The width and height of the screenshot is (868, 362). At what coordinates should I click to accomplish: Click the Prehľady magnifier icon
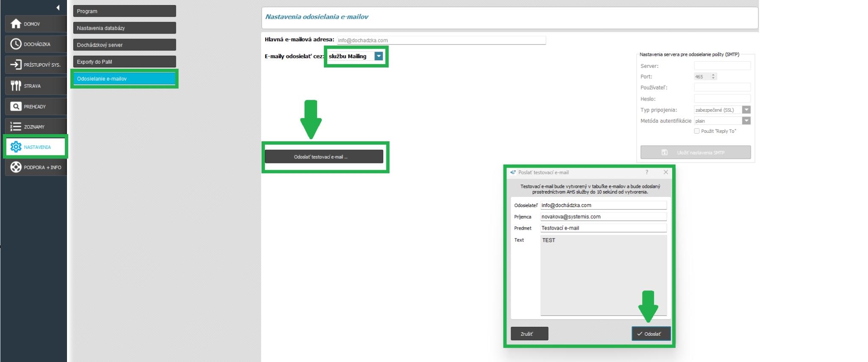[x=16, y=107]
